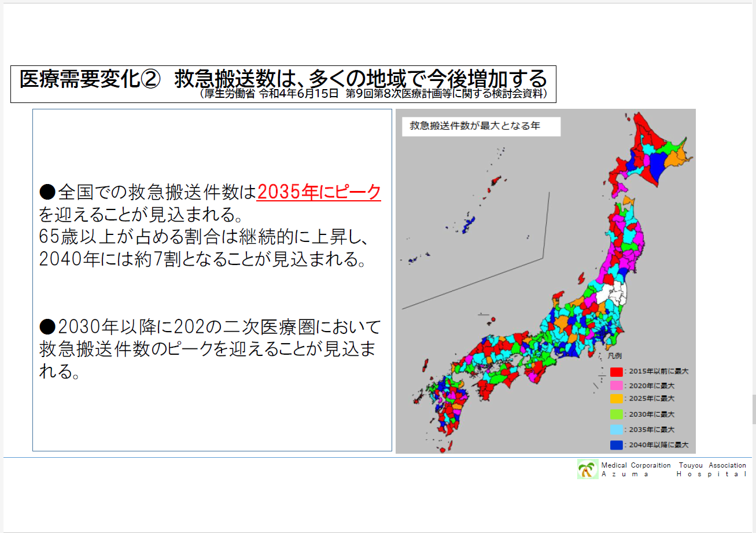Click the slide title '医療需要変化② 救急搬送数は'
Viewport: 756px width, 533px height.
[x=283, y=78]
